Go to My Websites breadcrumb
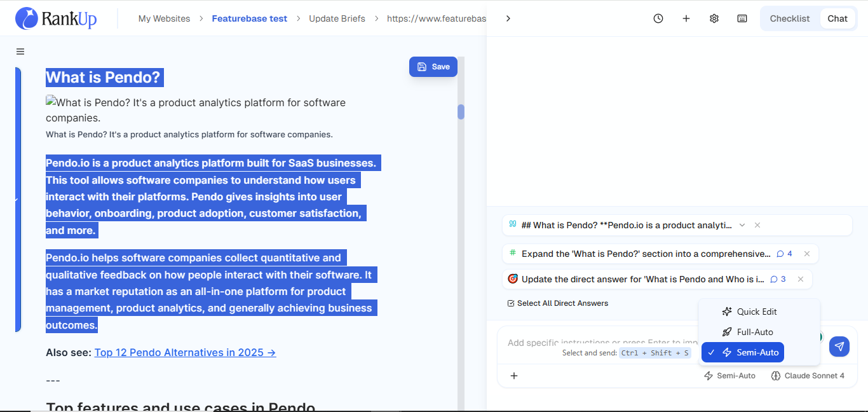 164,18
